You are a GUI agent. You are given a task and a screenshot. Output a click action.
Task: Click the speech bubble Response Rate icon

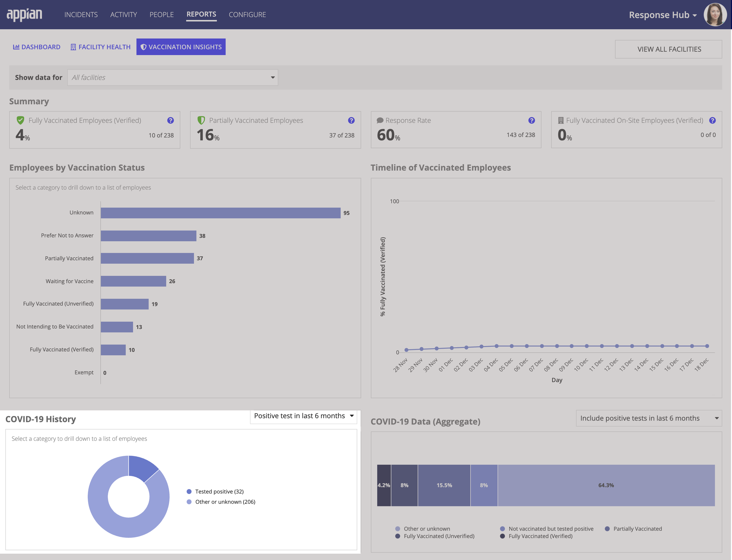(x=380, y=121)
